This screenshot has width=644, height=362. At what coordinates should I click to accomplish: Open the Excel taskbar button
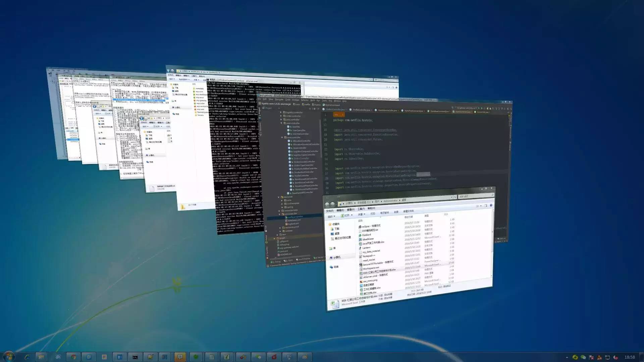pos(227,357)
